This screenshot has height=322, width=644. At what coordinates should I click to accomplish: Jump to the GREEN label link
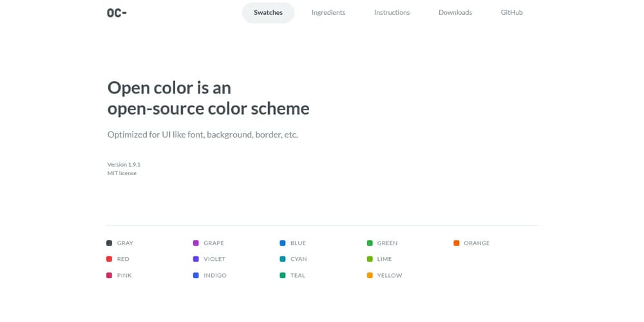click(x=387, y=243)
